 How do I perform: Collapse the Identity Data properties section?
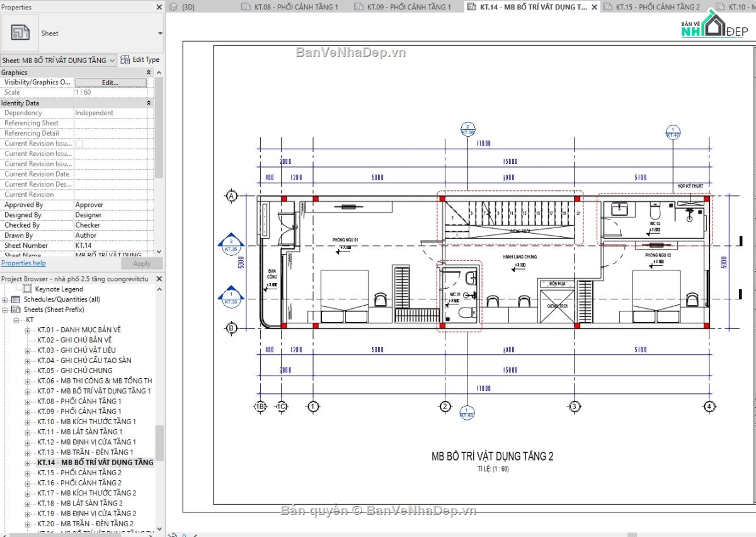[x=149, y=103]
